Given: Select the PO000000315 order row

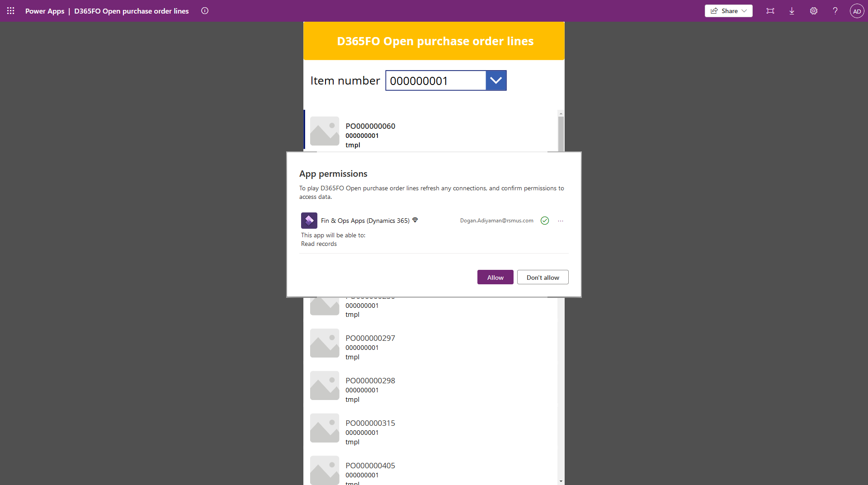Looking at the screenshot, I should coord(431,428).
